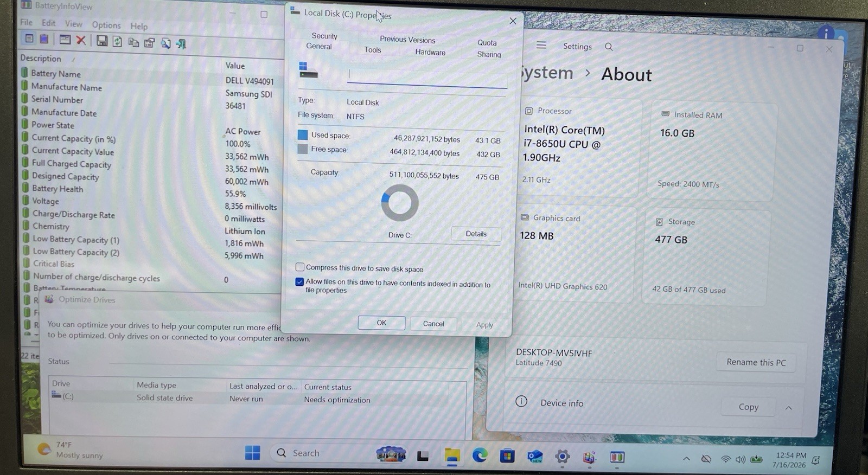This screenshot has width=868, height=475.
Task: Click the battery charging icon in system tray
Action: coord(757,459)
